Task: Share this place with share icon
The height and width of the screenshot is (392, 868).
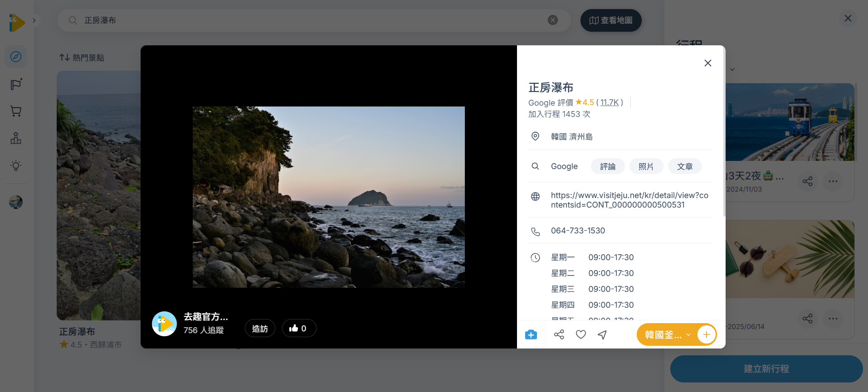Action: tap(559, 334)
